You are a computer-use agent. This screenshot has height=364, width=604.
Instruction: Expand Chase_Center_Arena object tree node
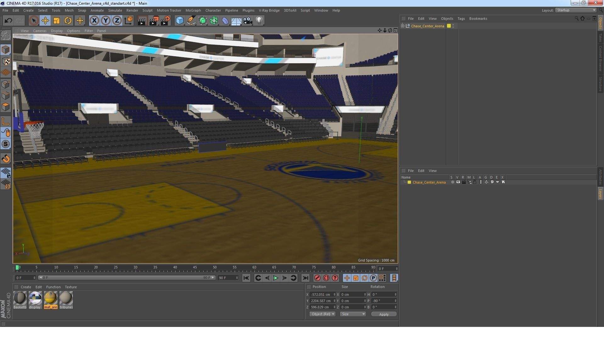click(x=403, y=26)
